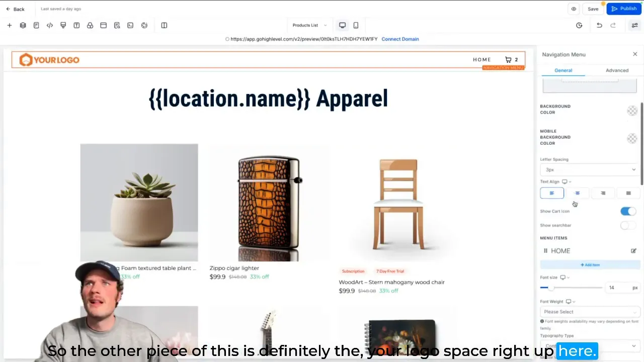Open the layers stack icon
This screenshot has width=644, height=362.
pyautogui.click(x=23, y=25)
